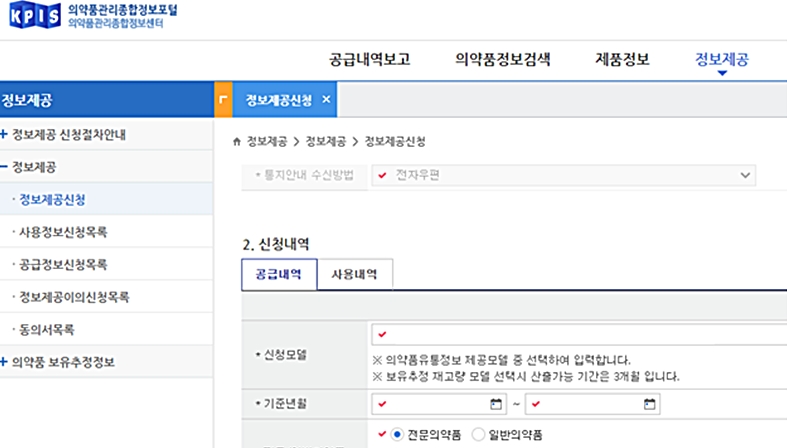Click the home icon in the breadcrumb

click(x=236, y=140)
